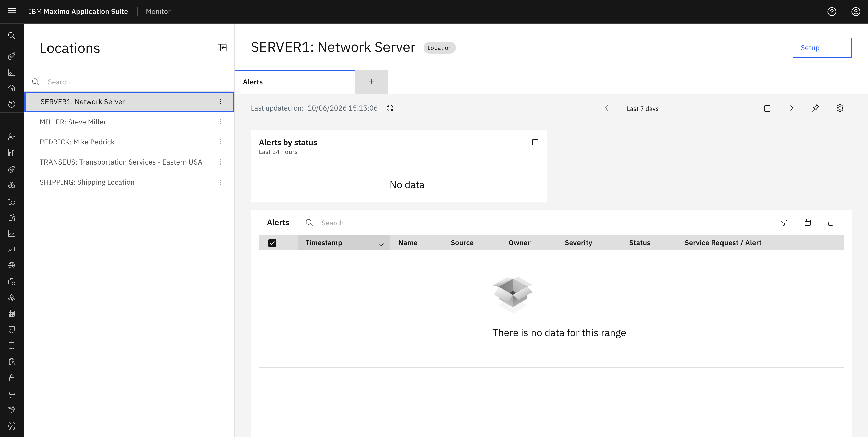Go to Home via house icon

click(x=12, y=88)
